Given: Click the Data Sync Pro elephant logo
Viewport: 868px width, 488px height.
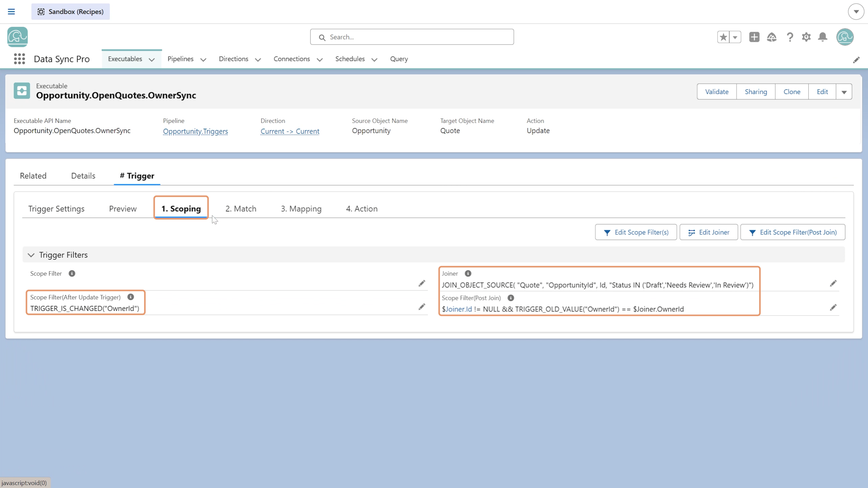Looking at the screenshot, I should [18, 37].
